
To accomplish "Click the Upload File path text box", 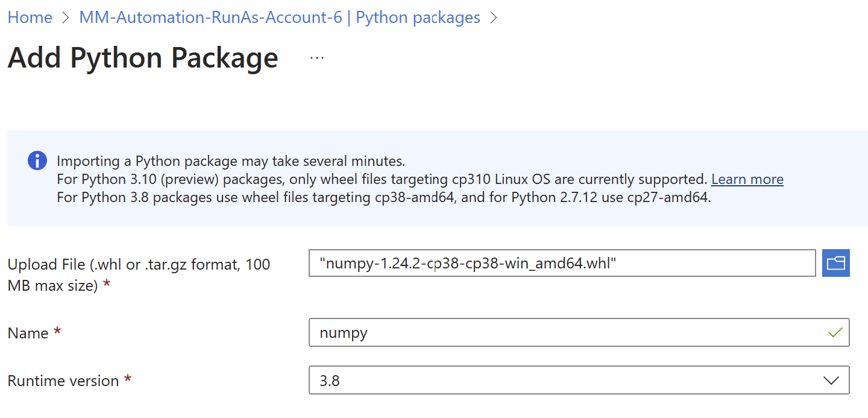I will tap(562, 263).
